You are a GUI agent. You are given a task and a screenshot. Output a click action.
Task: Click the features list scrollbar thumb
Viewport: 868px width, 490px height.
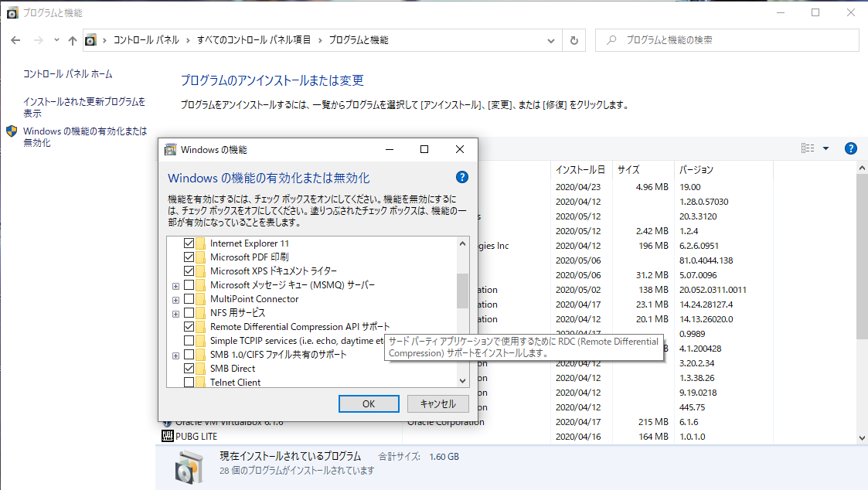462,291
